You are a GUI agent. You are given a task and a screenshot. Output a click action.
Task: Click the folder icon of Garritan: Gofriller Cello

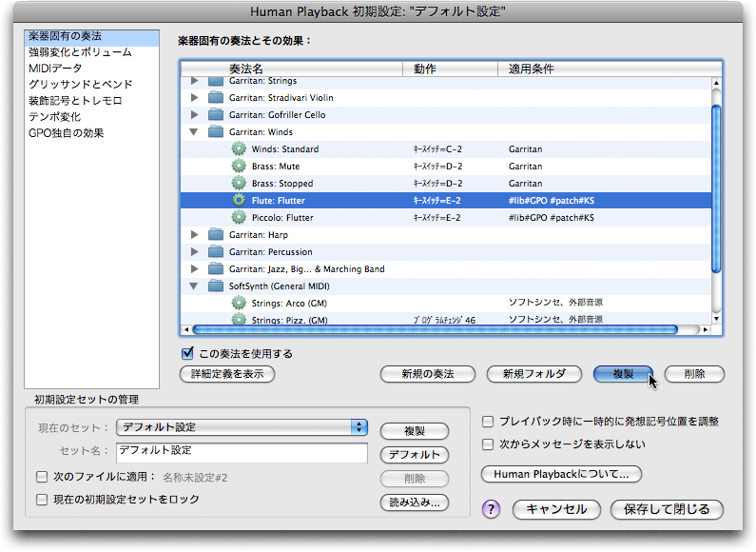click(x=216, y=115)
